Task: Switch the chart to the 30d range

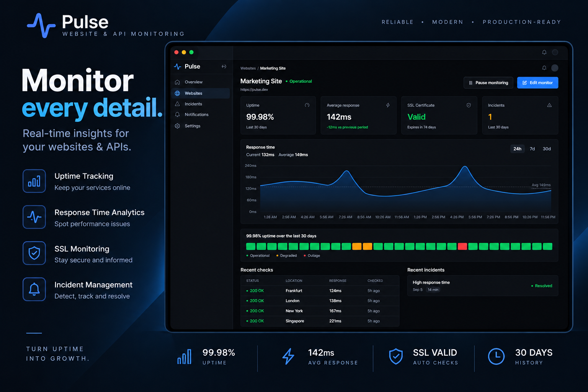Action: tap(547, 149)
